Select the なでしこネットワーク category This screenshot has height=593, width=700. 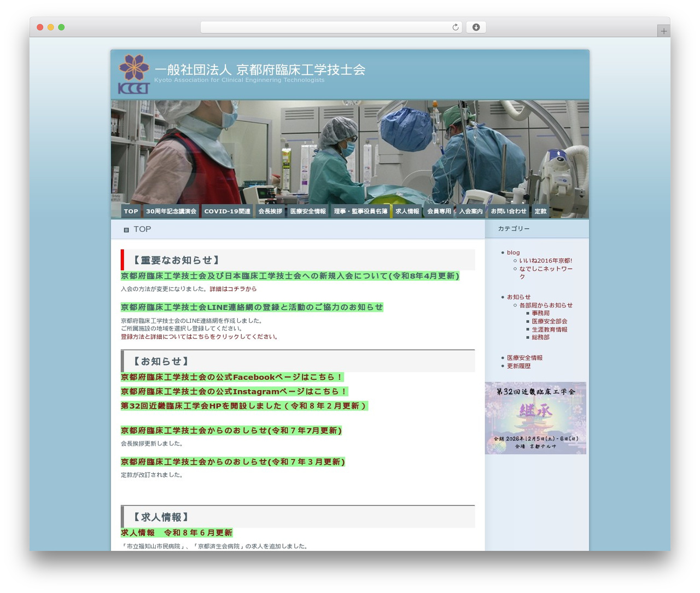pos(546,273)
